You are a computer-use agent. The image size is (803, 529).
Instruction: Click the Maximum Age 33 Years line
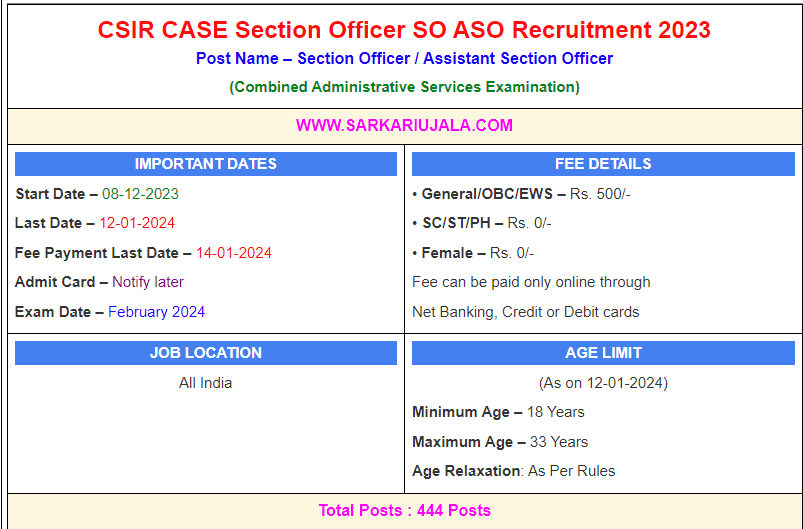pos(500,441)
